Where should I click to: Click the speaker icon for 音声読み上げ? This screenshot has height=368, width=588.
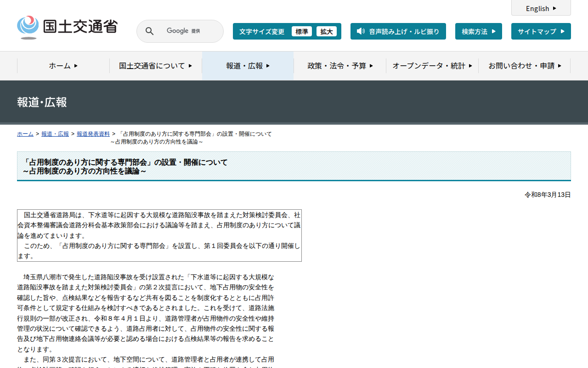point(361,31)
